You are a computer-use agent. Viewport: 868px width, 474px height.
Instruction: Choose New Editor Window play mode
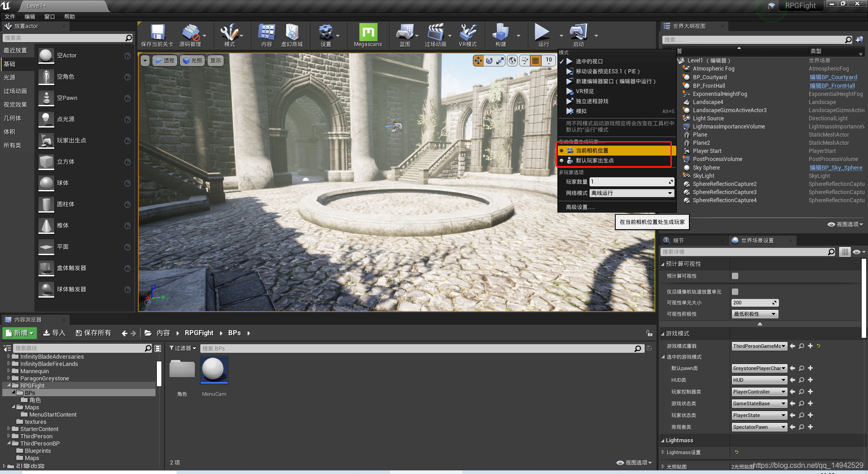[616, 81]
